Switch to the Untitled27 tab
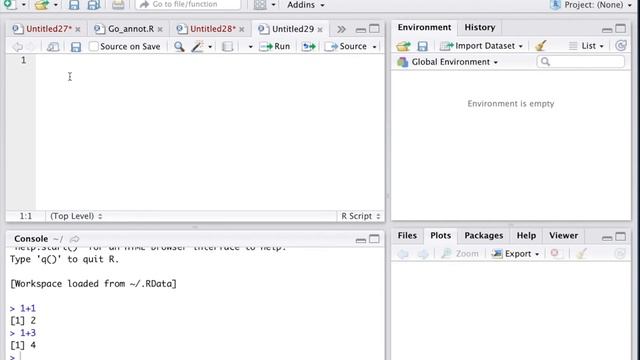640x360 pixels. coord(49,29)
